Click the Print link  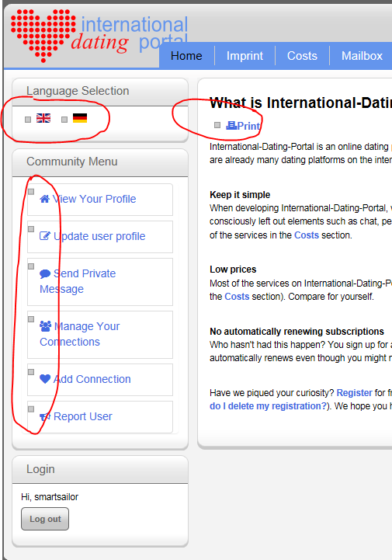coord(248,126)
